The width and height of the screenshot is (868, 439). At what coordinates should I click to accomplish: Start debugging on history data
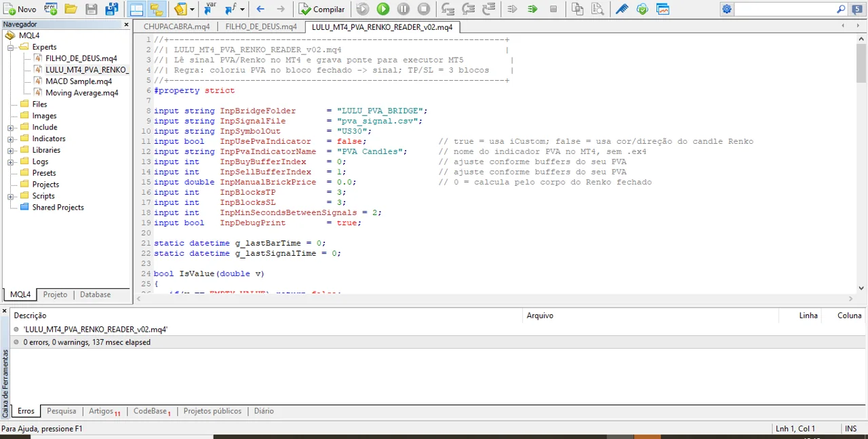(x=363, y=9)
